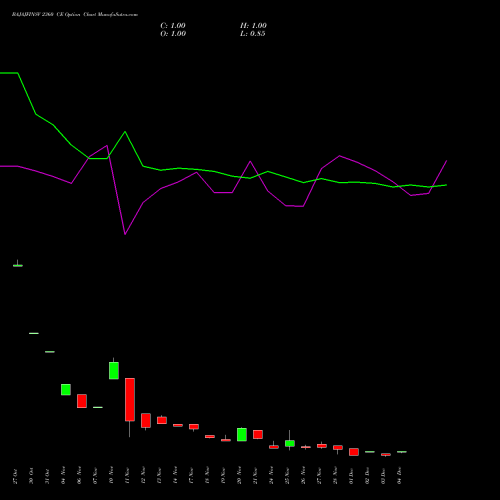This screenshot has width=500, height=500.
Task: Click the 11 Nov date label
Action: tap(127, 476)
